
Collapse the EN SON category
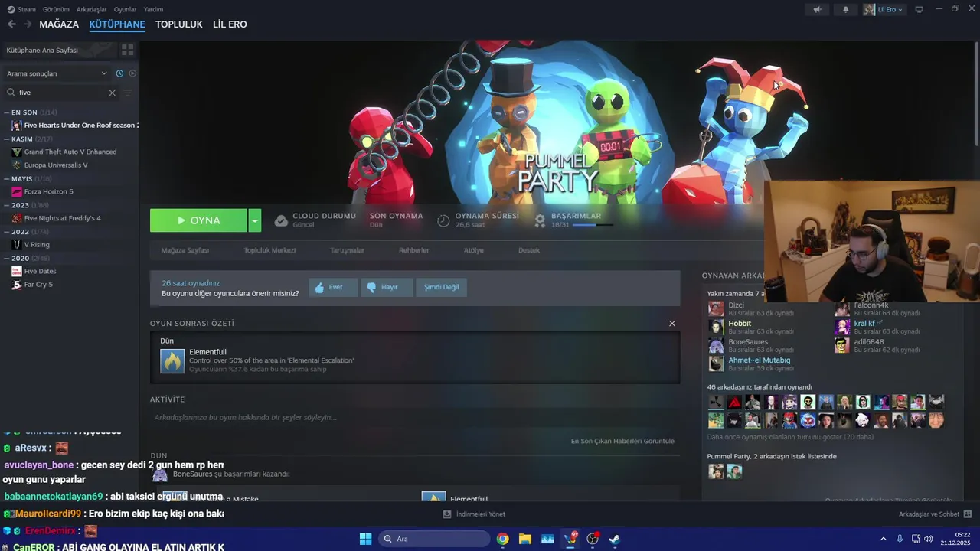6,112
